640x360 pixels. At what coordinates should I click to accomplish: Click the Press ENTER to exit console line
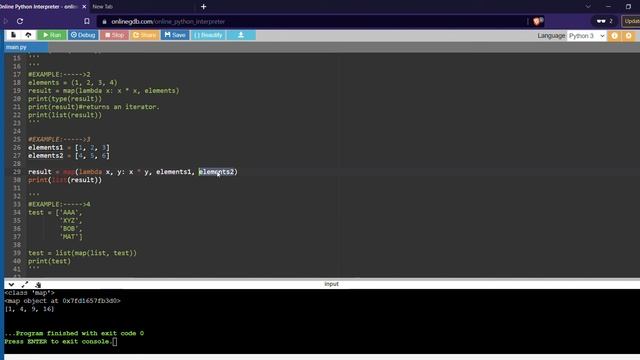click(58, 342)
